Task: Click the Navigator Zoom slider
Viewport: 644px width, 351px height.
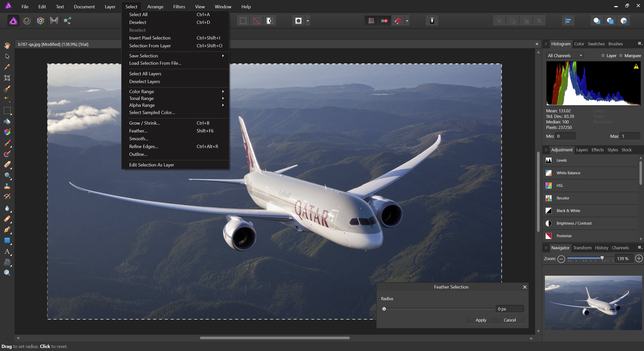Action: (x=590, y=258)
